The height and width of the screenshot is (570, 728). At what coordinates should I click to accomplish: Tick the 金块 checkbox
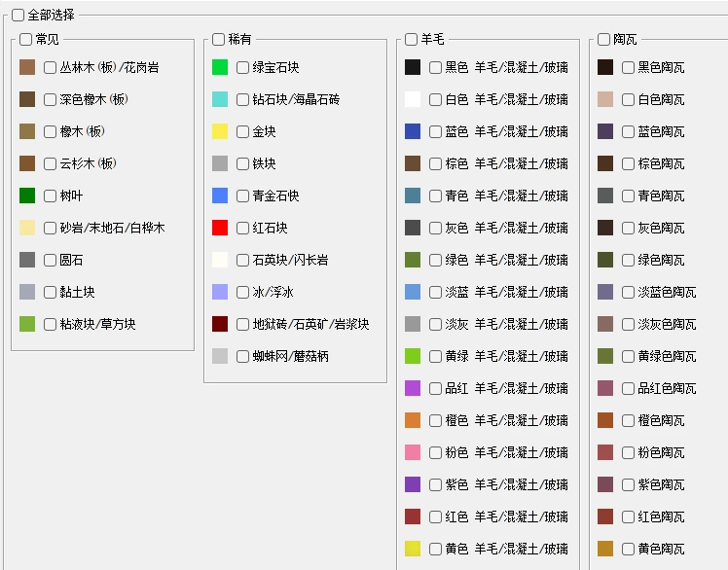coord(242,131)
